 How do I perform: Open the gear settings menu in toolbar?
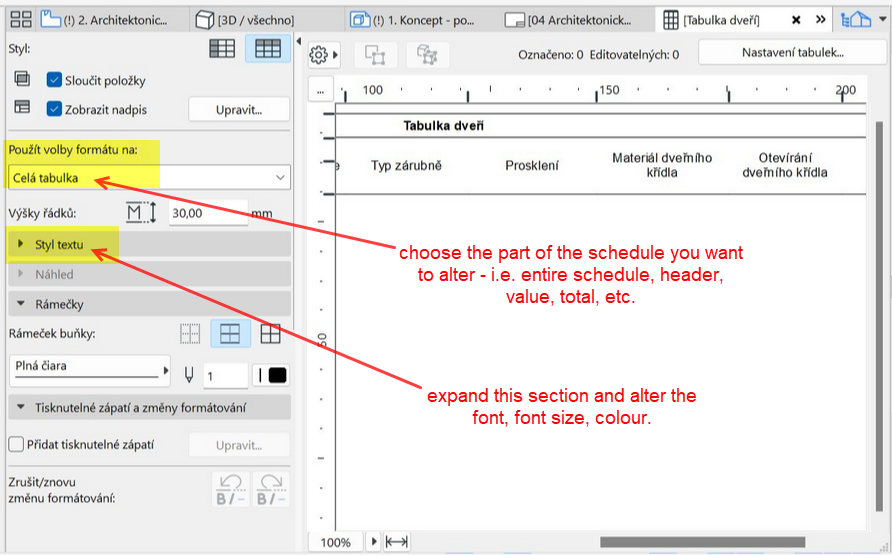point(323,55)
